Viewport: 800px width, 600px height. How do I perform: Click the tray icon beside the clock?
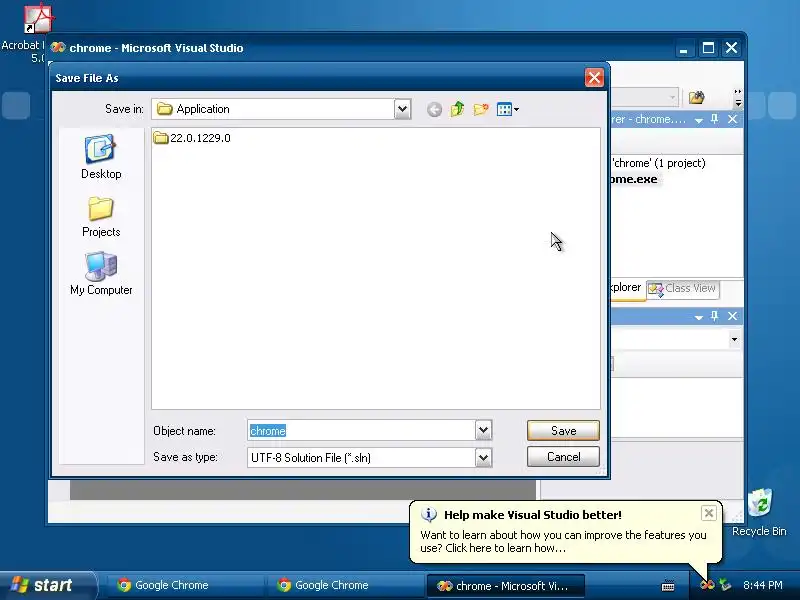724,585
